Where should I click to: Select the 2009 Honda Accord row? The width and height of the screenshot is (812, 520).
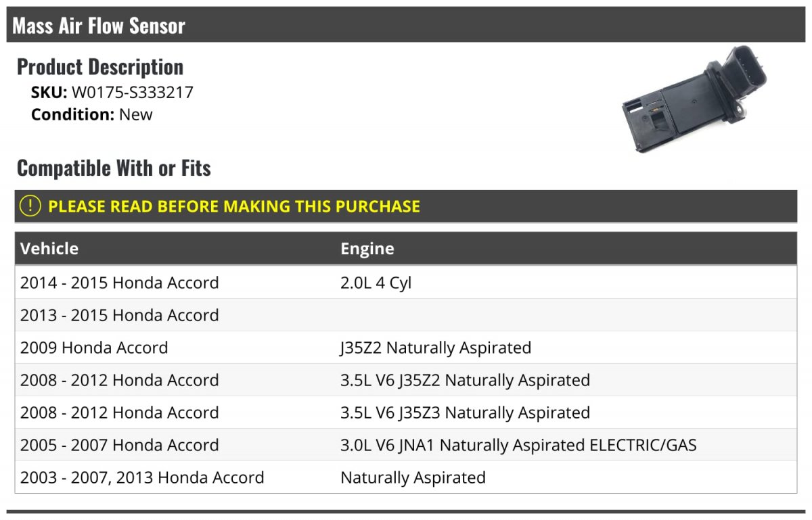coord(406,348)
